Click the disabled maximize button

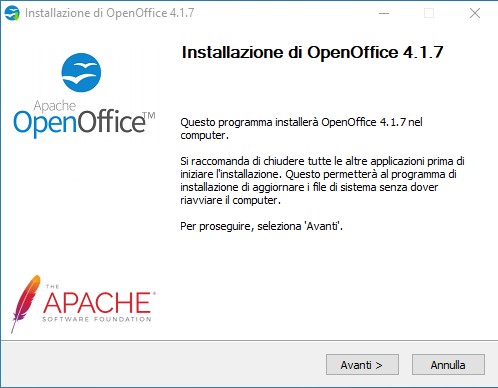[x=429, y=13]
